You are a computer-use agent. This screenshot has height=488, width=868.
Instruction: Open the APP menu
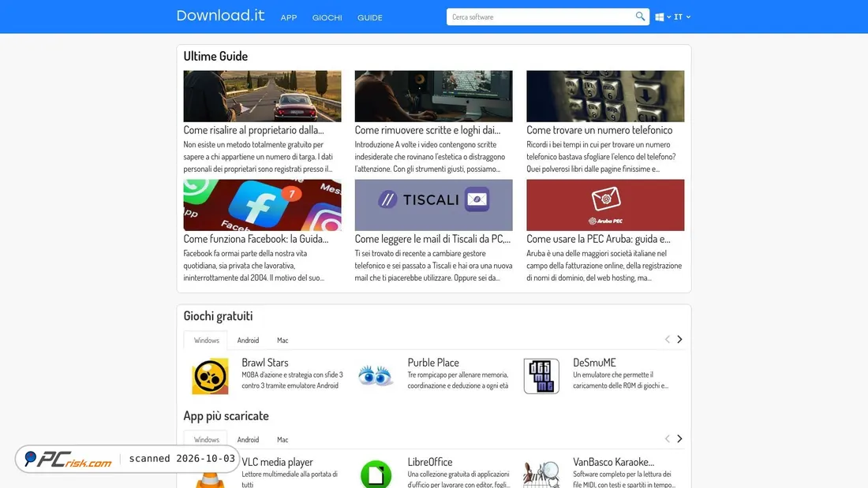[x=288, y=17]
